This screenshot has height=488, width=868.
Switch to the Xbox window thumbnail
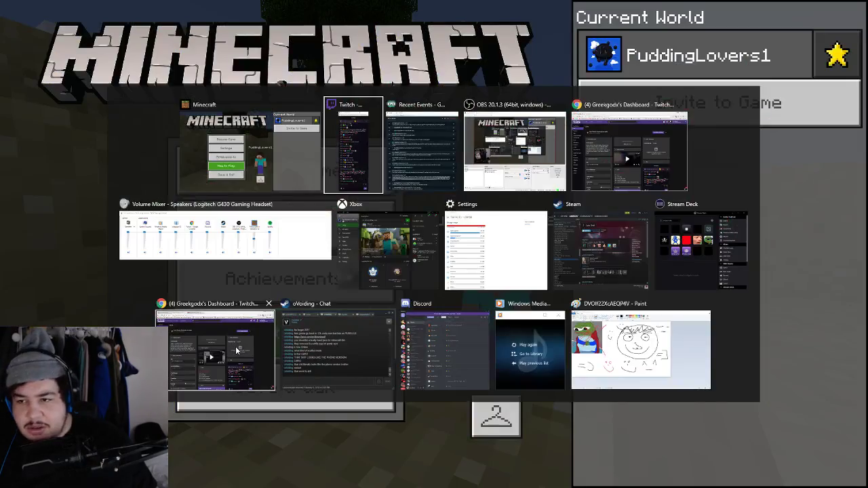point(388,251)
